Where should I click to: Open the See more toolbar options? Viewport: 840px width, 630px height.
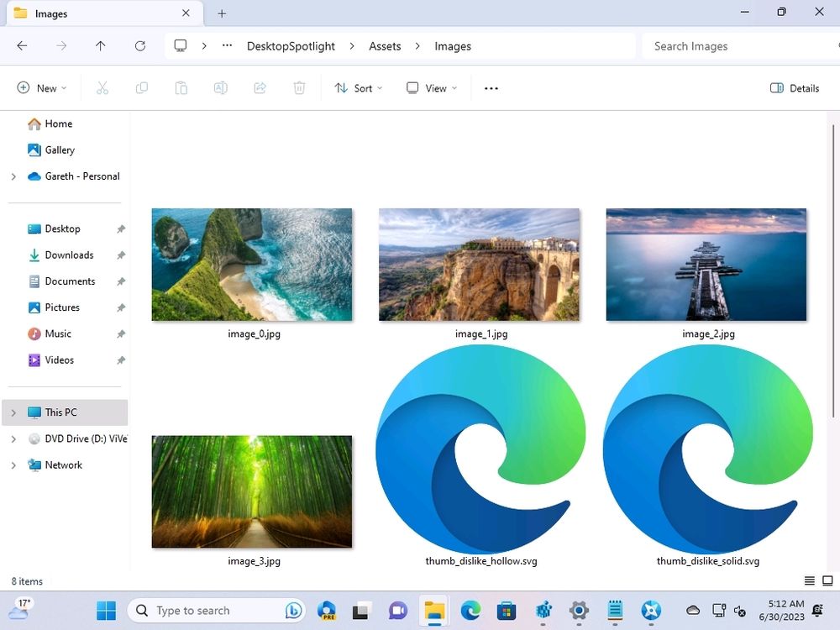pyautogui.click(x=491, y=88)
